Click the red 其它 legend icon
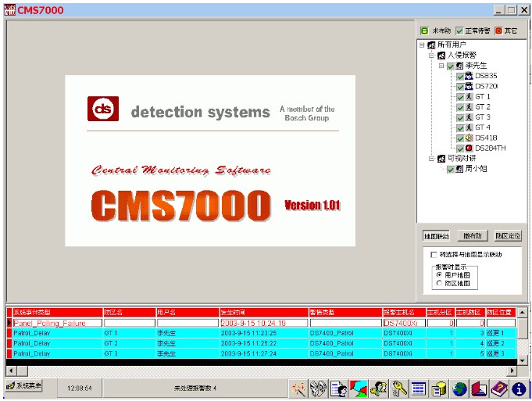The height and width of the screenshot is (401, 532). (498, 31)
